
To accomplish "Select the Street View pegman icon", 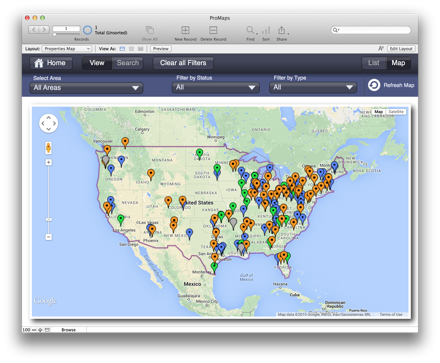I will (x=48, y=148).
